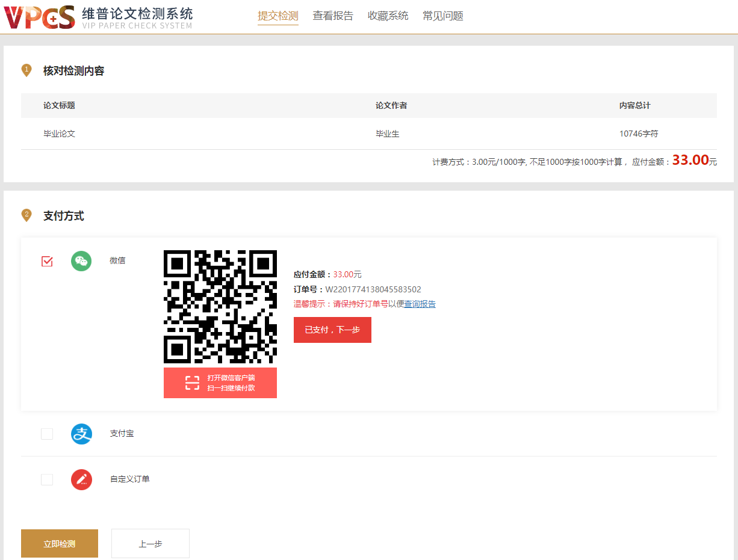
Task: Click the Alipay icon
Action: [81, 434]
